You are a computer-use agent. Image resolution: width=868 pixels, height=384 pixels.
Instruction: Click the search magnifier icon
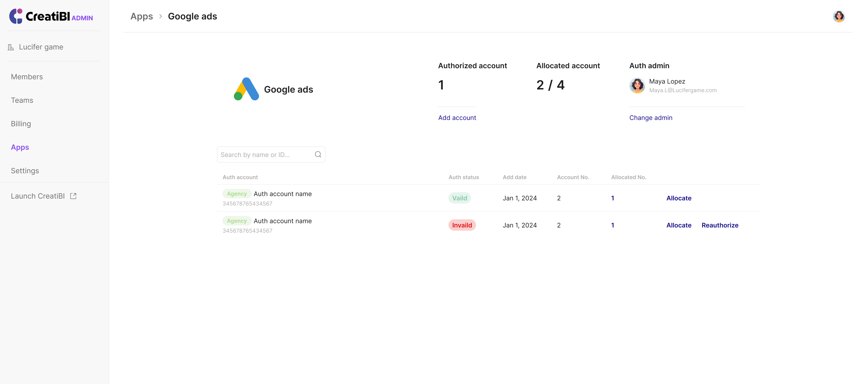click(318, 155)
